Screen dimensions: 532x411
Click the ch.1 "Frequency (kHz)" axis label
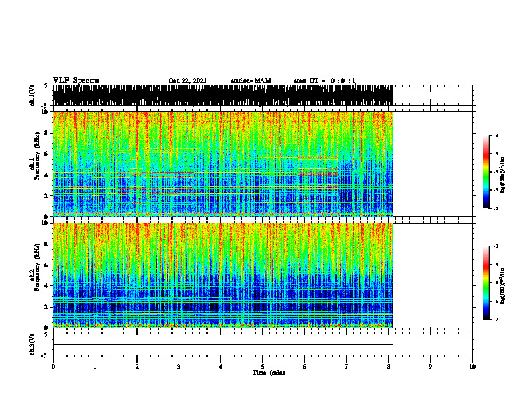pos(37,156)
